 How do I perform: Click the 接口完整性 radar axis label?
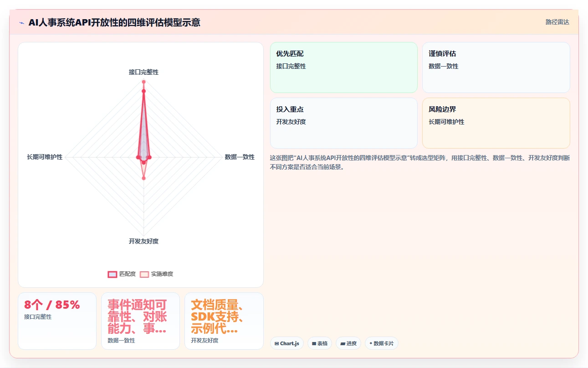(143, 72)
